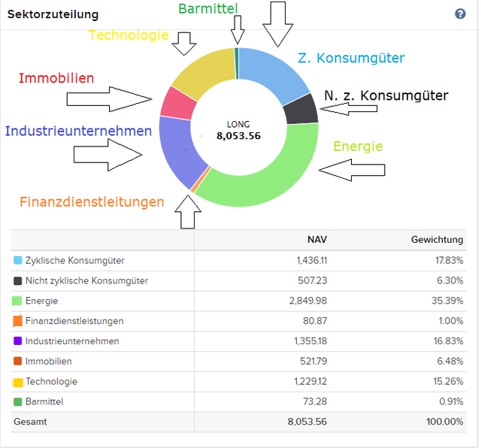
Task: Open the help question mark icon
Action: tap(460, 14)
